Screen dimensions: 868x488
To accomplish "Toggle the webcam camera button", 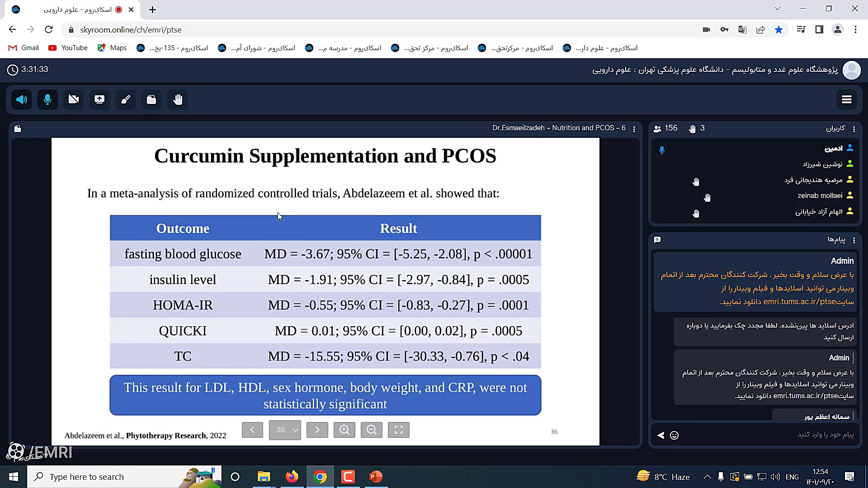I will [74, 99].
